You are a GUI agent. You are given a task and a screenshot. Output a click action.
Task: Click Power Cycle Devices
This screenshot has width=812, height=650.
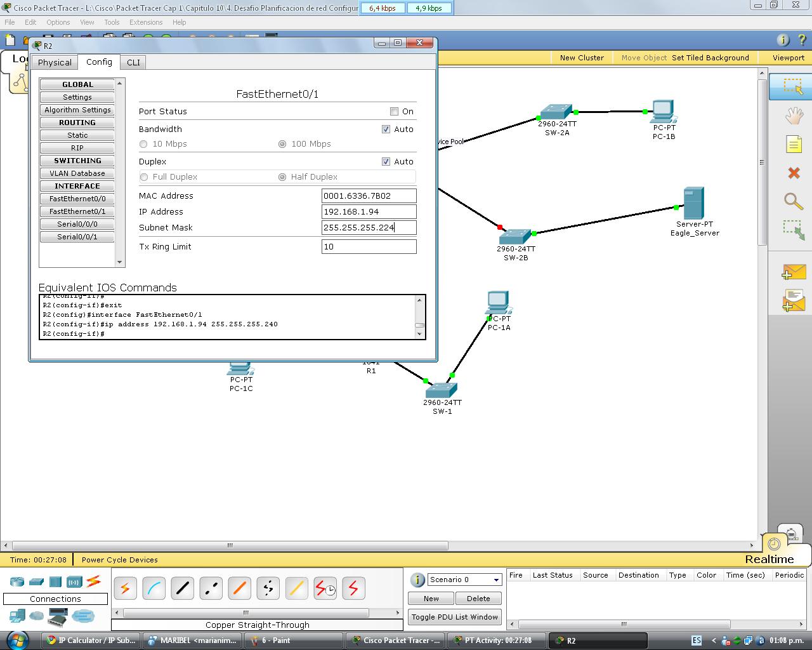click(120, 560)
